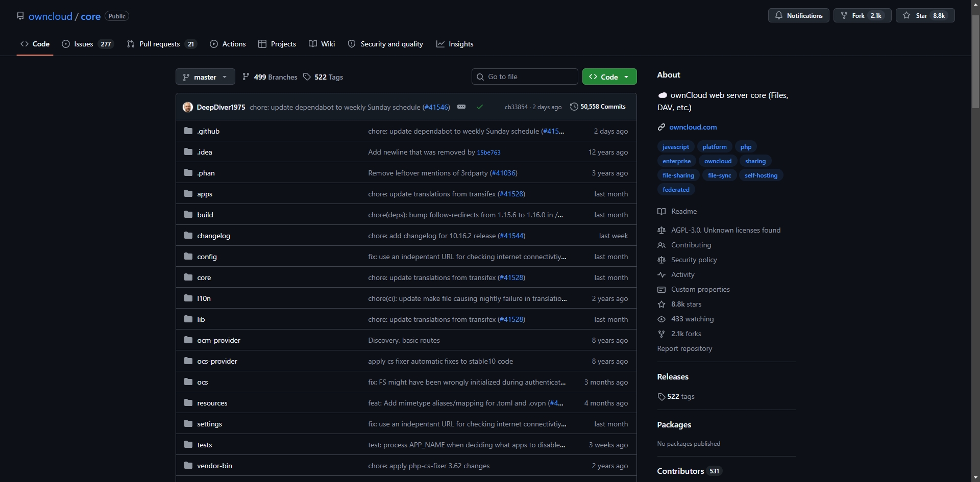Star the repository with Star button

tap(925, 15)
